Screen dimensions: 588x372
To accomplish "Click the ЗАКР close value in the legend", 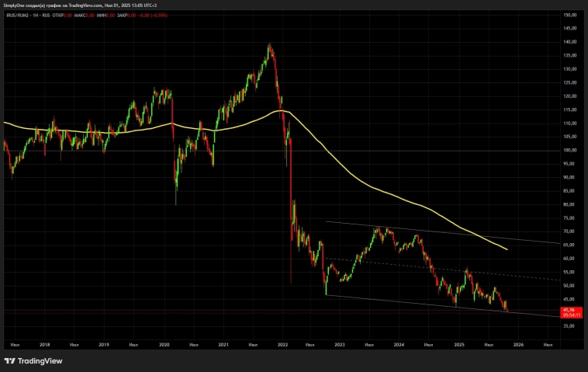I will point(132,16).
